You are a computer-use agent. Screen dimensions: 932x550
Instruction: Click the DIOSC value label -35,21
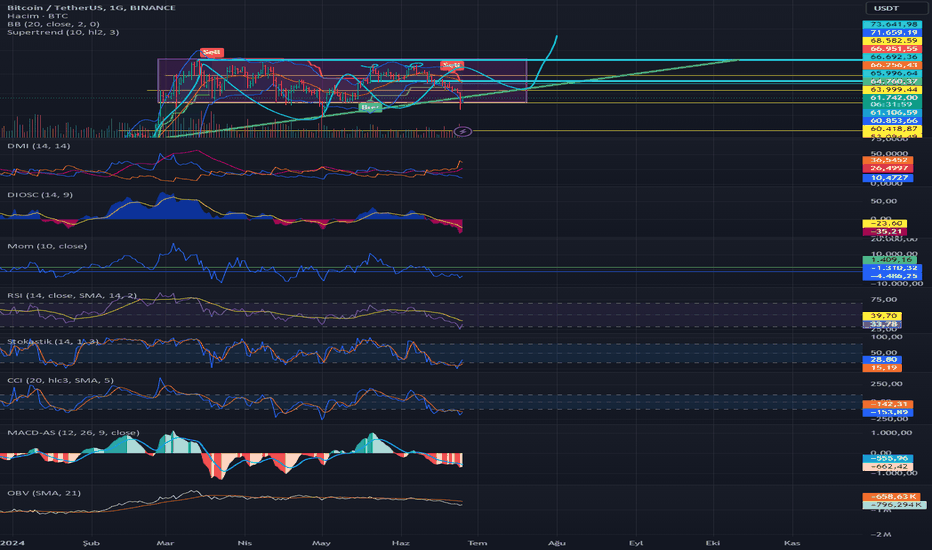[884, 231]
